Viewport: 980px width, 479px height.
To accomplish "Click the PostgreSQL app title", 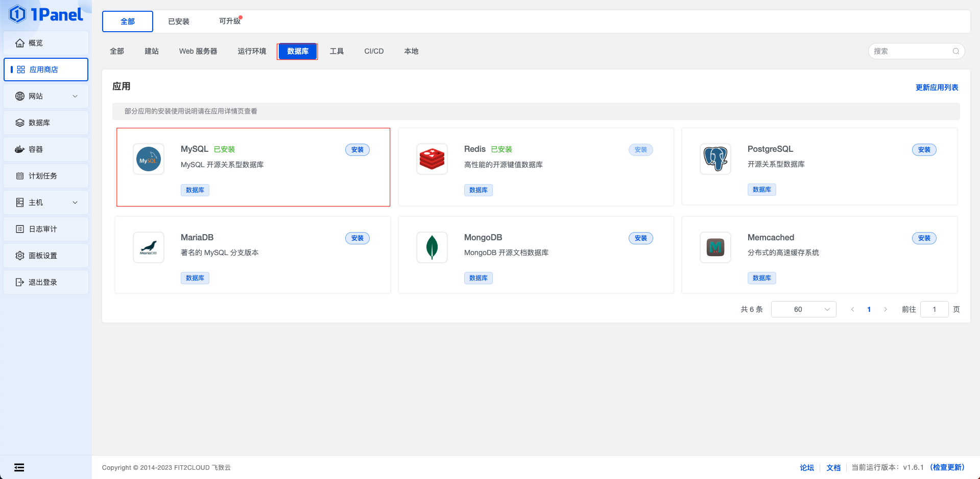I will tap(770, 149).
